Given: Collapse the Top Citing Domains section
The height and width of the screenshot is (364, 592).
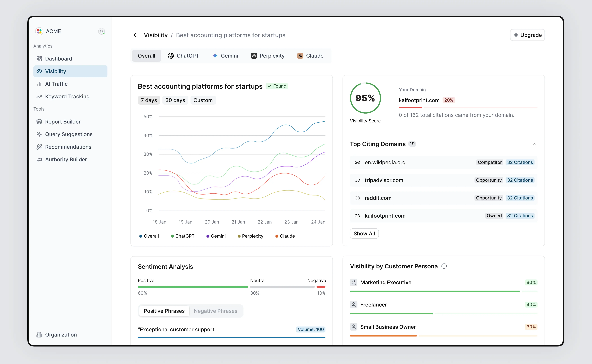Looking at the screenshot, I should click(x=534, y=144).
